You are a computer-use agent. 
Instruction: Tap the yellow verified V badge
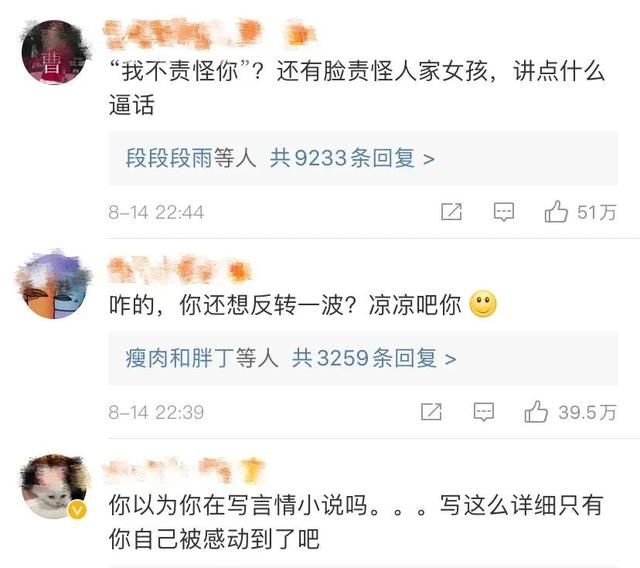[78, 510]
